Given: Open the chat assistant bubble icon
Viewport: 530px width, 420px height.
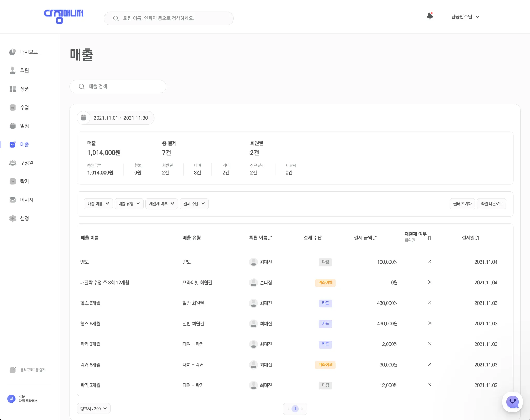Looking at the screenshot, I should coord(512,402).
